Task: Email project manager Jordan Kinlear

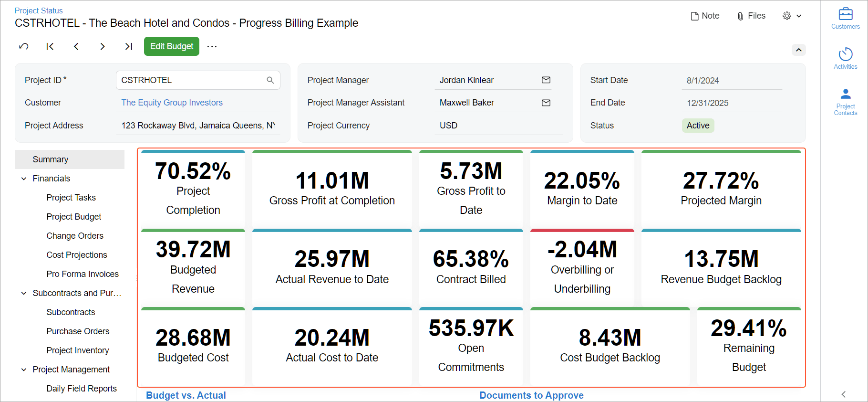Action: (546, 80)
